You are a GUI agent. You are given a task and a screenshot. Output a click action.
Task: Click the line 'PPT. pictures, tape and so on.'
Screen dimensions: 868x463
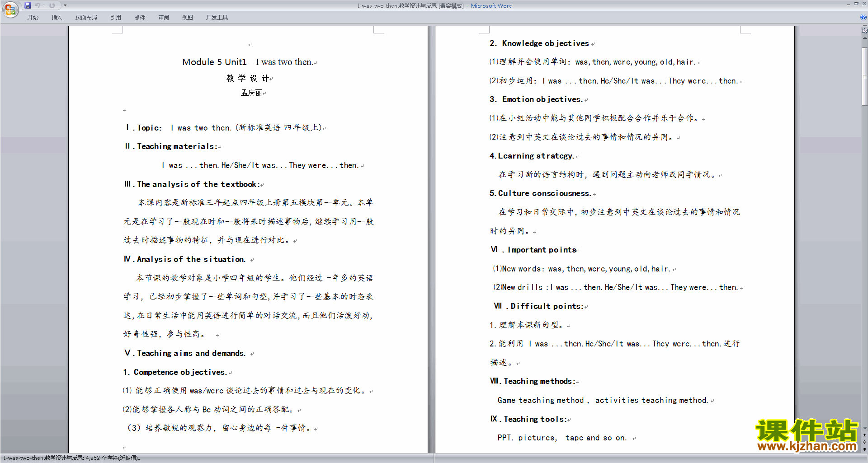tap(562, 438)
